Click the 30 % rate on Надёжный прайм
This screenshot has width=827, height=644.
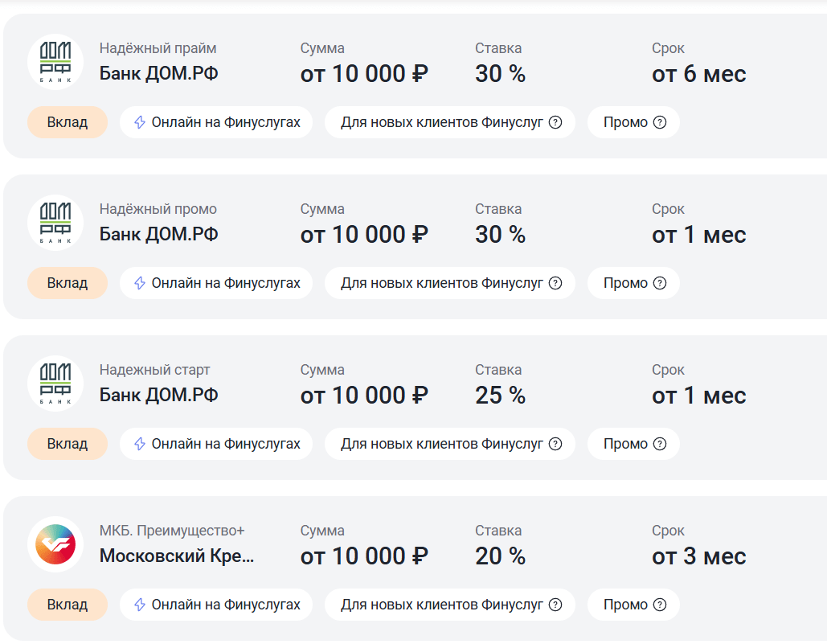point(501,74)
